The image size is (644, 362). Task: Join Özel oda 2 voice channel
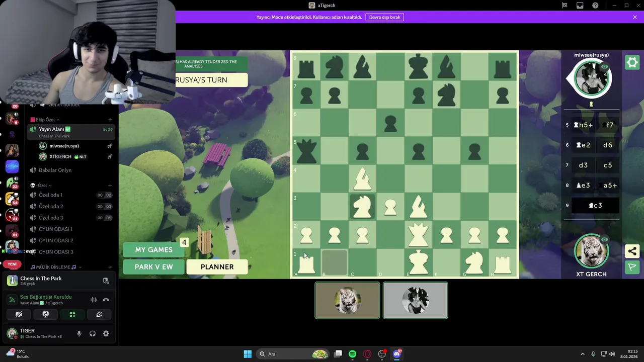click(71, 206)
